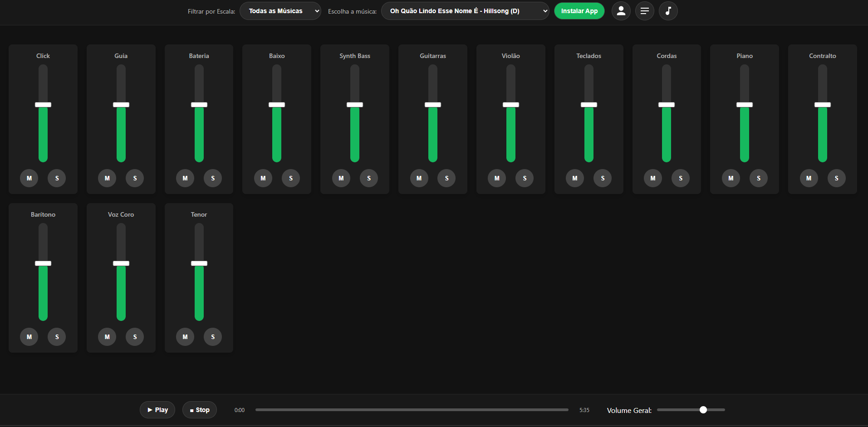Viewport: 868px width, 427px height.
Task: Mute the Synth Bass track
Action: click(x=341, y=178)
